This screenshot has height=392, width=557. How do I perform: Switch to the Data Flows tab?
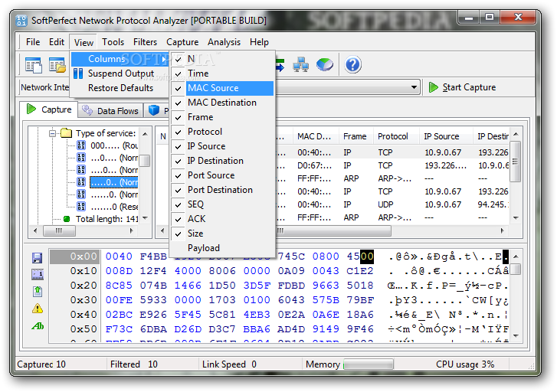point(111,111)
